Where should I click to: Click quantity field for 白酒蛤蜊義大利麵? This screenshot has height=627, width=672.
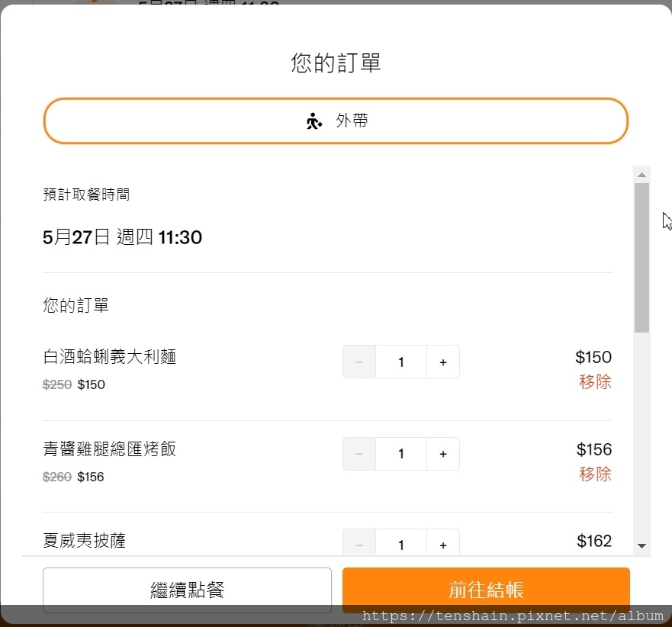(x=401, y=362)
